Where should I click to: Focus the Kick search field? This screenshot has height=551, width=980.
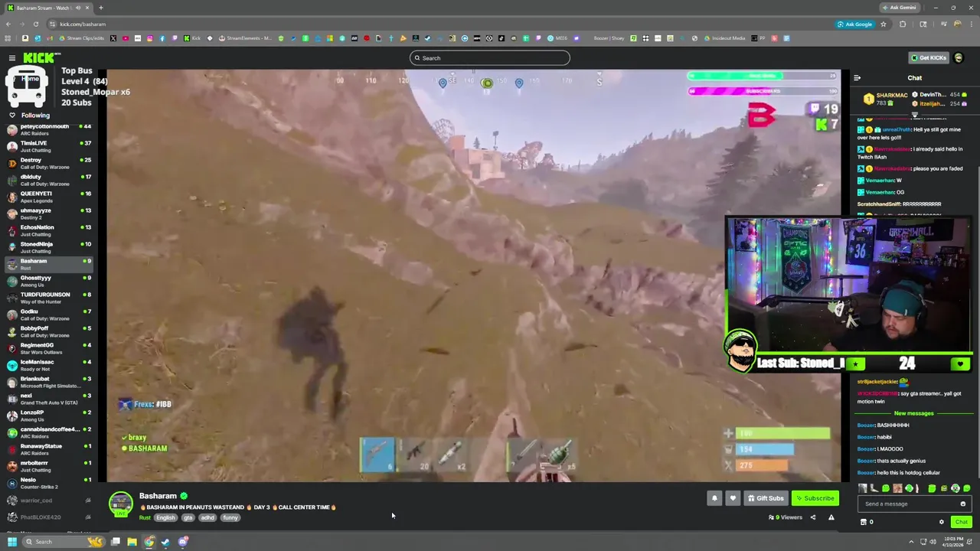490,58
